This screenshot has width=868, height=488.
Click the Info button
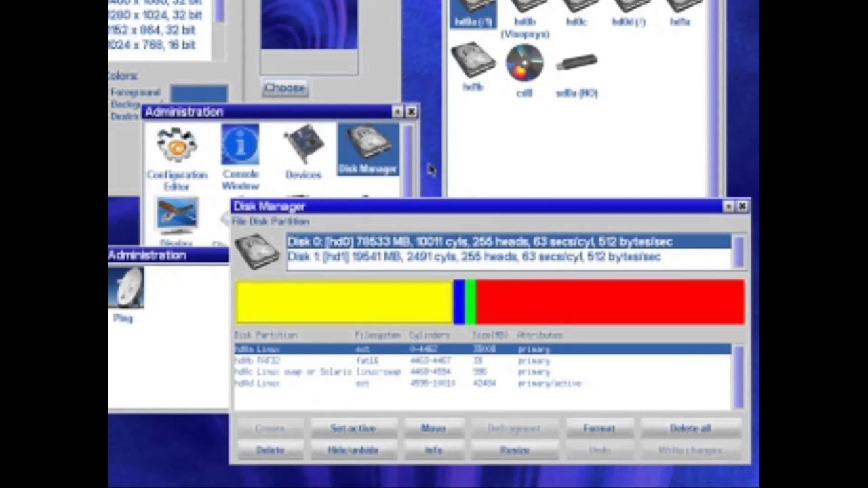point(433,450)
